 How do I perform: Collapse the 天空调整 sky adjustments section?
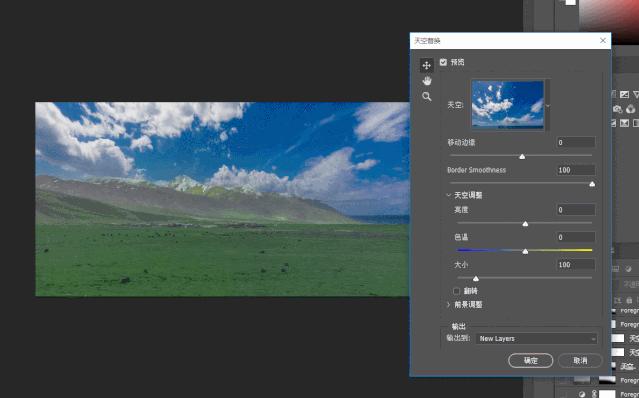[448, 195]
